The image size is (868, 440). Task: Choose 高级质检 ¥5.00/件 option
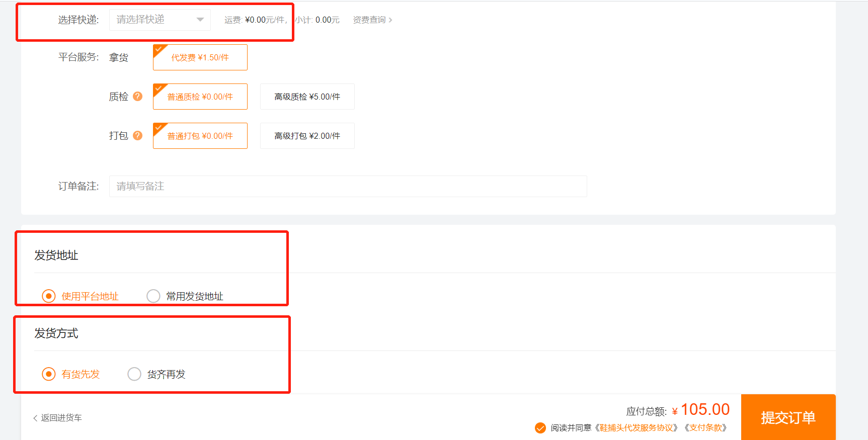(x=307, y=97)
